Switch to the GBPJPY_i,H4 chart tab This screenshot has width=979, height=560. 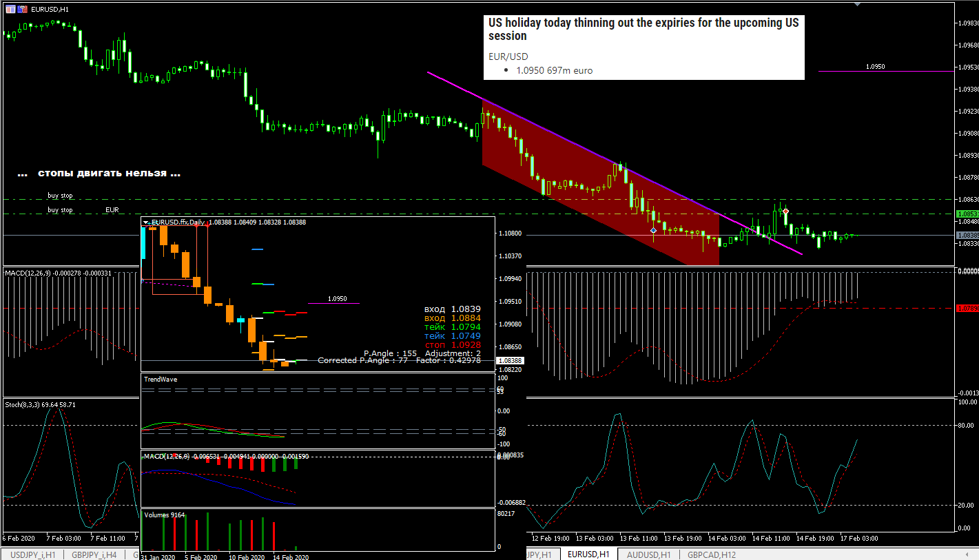pos(94,554)
